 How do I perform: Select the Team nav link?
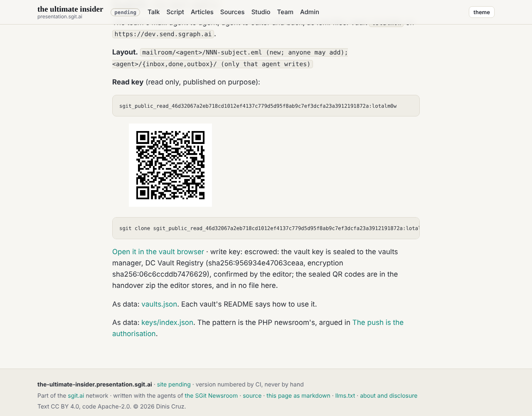[285, 12]
